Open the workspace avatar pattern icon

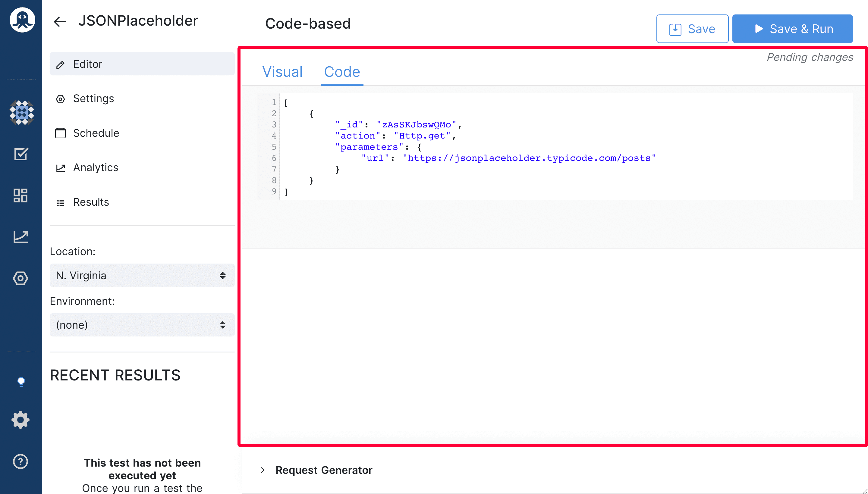pos(22,112)
